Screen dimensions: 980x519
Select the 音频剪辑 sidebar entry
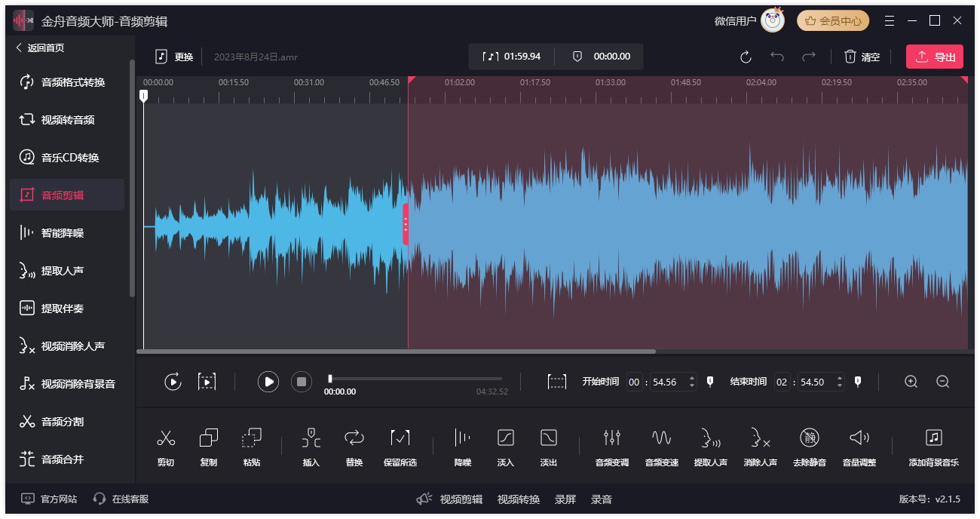point(66,195)
